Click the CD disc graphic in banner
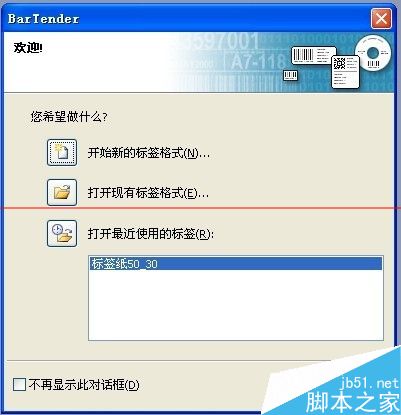Image resolution: width=401 pixels, height=415 pixels. coord(373,53)
